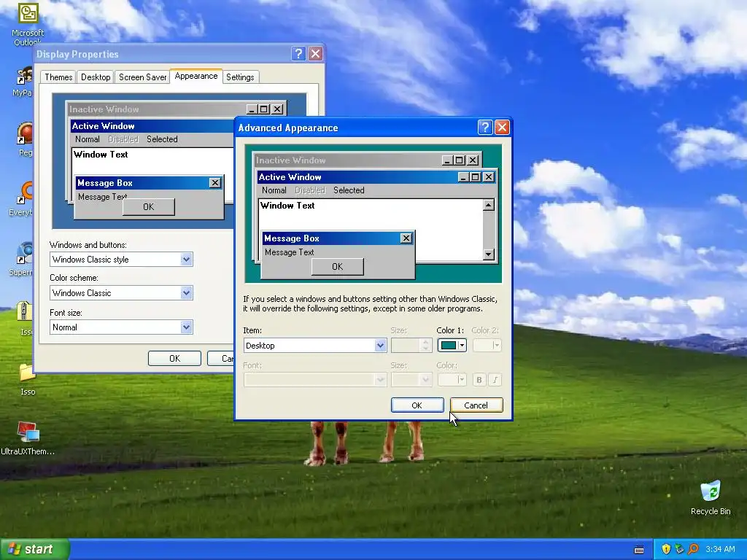This screenshot has width=747, height=560.
Task: Expand the Windows and buttons dropdown
Action: (x=186, y=260)
